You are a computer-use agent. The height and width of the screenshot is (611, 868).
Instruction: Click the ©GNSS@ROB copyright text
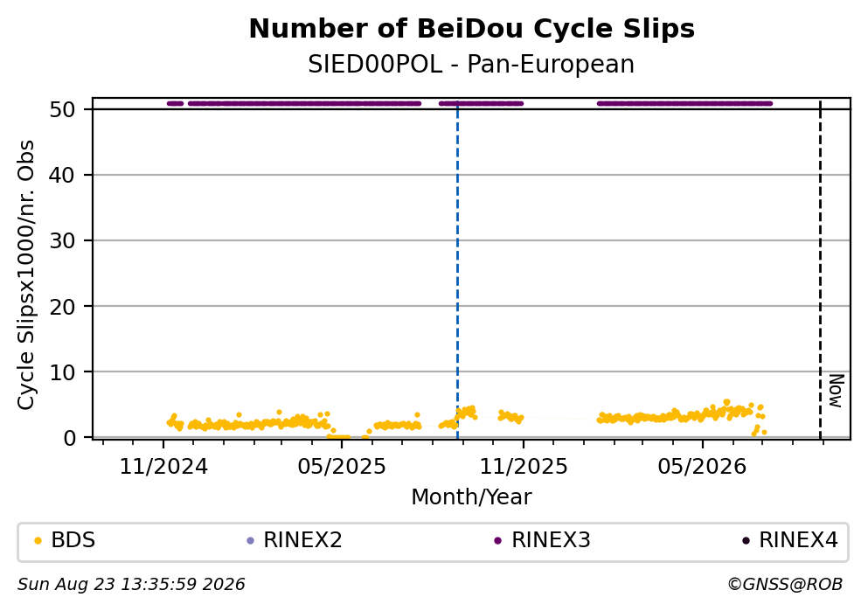[785, 585]
